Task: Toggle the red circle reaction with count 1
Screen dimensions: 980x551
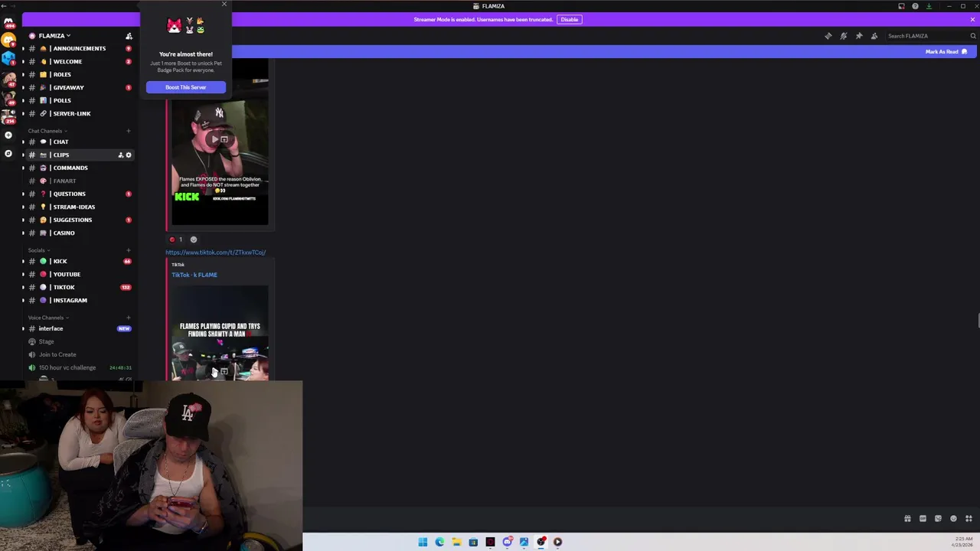Action: [176, 240]
